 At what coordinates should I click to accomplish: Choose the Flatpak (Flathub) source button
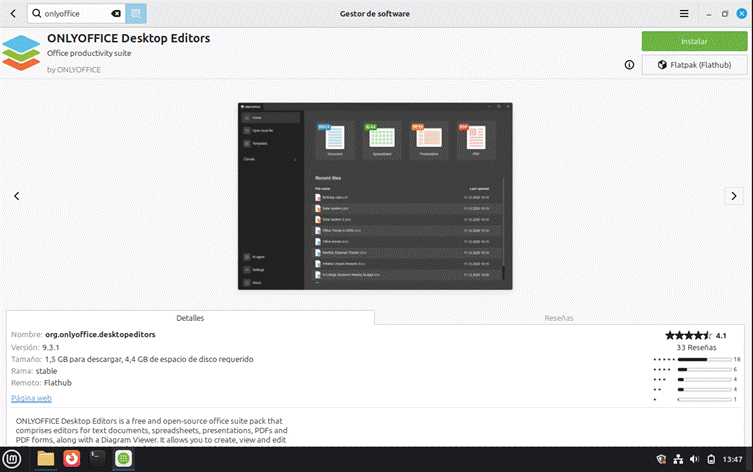(x=694, y=65)
